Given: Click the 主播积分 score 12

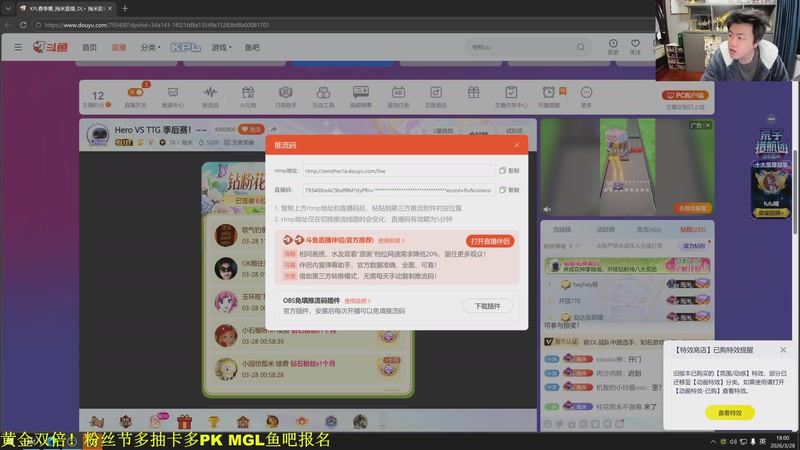Looking at the screenshot, I should click(97, 98).
